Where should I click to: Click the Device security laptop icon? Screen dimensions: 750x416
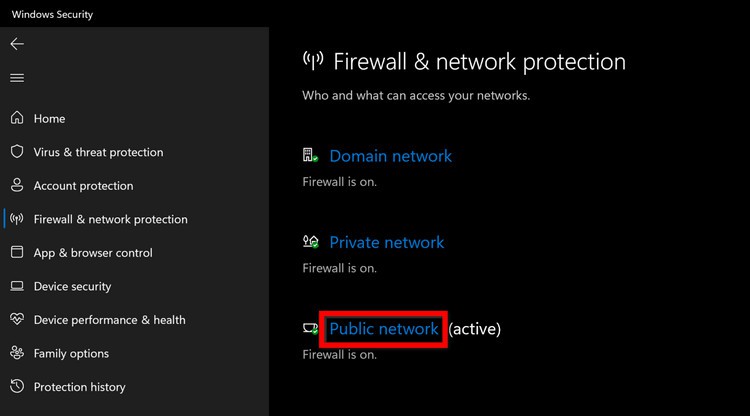pyautogui.click(x=17, y=286)
